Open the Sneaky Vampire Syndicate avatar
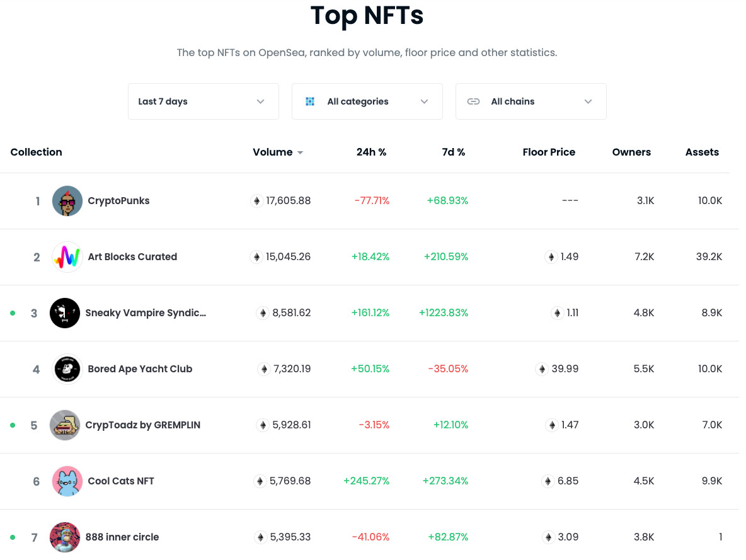The width and height of the screenshot is (746, 560). click(x=65, y=313)
